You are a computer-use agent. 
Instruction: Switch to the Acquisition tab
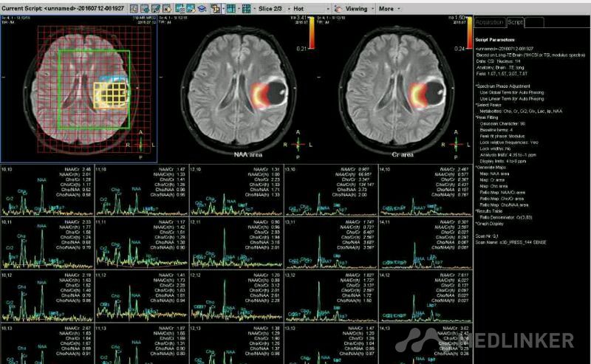point(490,23)
